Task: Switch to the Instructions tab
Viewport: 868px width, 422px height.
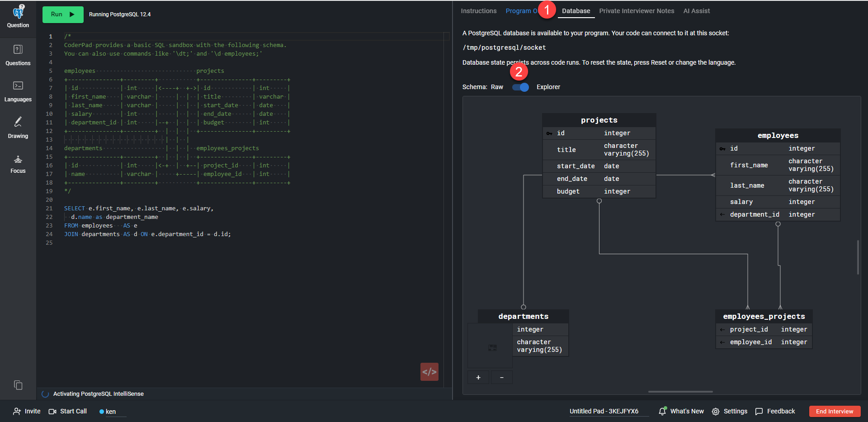Action: 478,11
